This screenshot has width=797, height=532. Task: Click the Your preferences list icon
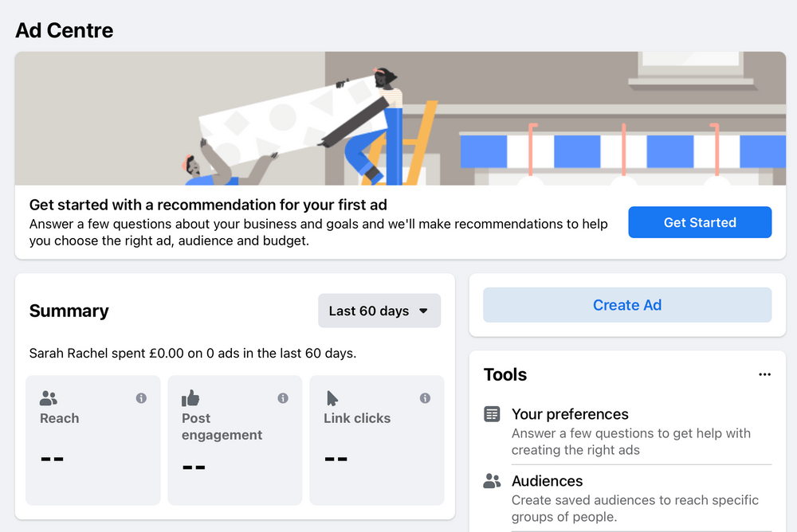[x=490, y=415]
